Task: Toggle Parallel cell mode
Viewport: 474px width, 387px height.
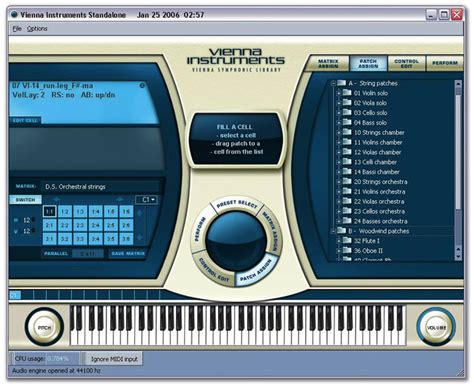Action: (x=56, y=254)
